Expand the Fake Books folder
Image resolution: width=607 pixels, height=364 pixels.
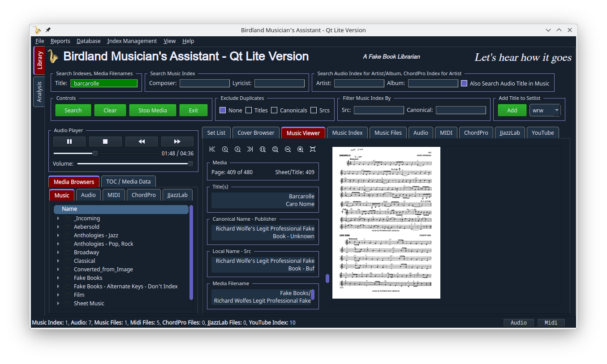click(x=58, y=278)
